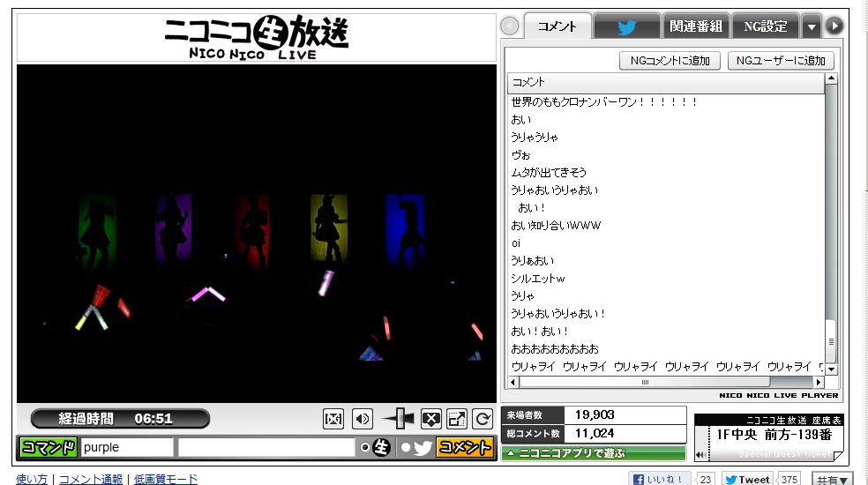This screenshot has height=485, width=868.
Task: Open the NG設定 tab
Action: (x=766, y=26)
